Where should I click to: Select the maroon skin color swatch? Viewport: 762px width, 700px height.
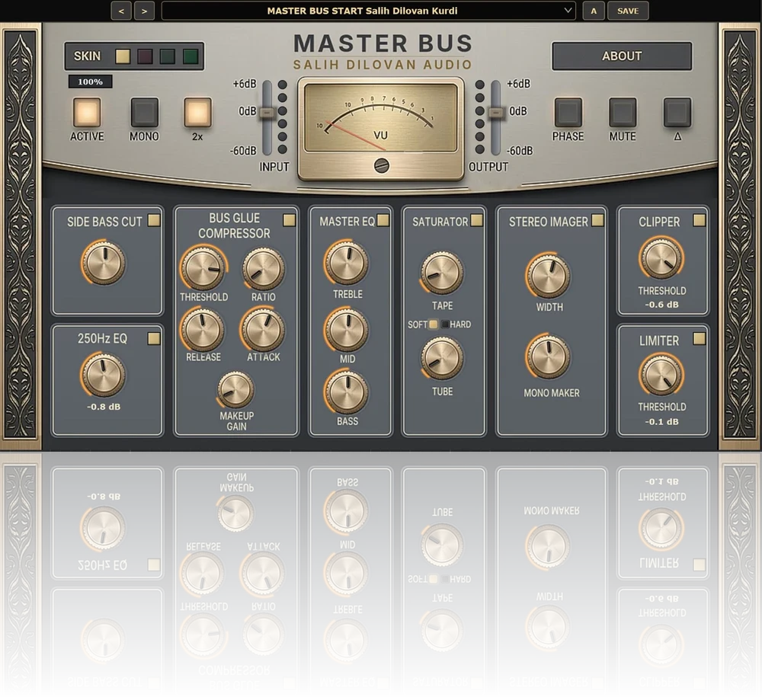click(145, 56)
